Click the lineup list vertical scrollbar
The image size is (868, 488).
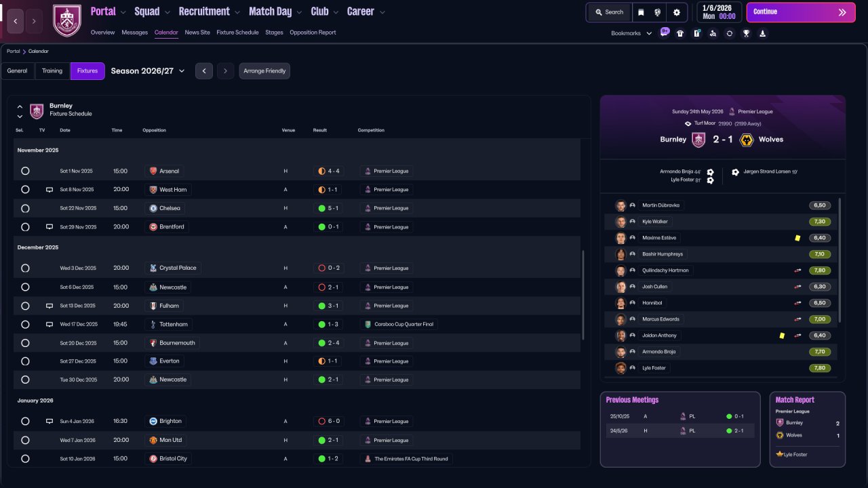(x=840, y=261)
